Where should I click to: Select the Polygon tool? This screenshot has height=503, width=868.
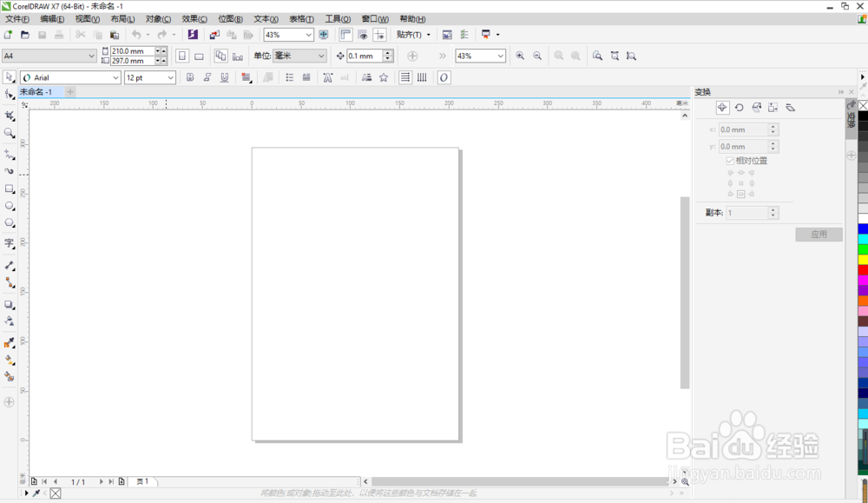(x=10, y=222)
